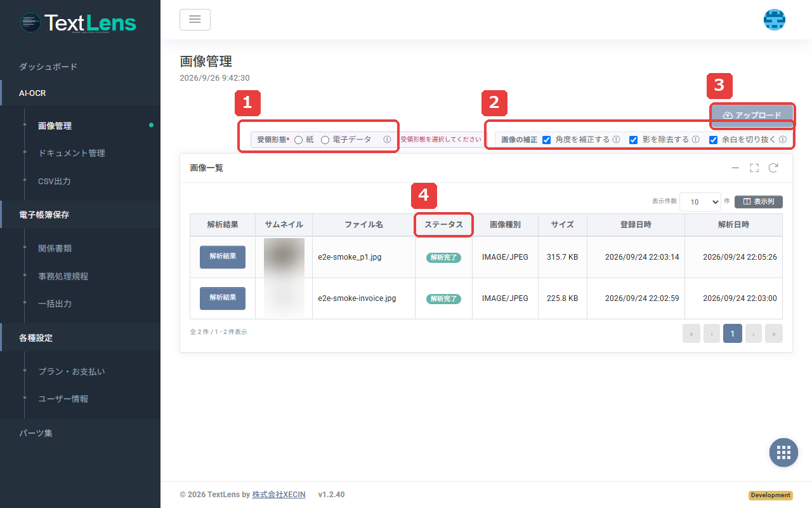Click next page arrow in pagination
The width and height of the screenshot is (812, 508).
[754, 333]
